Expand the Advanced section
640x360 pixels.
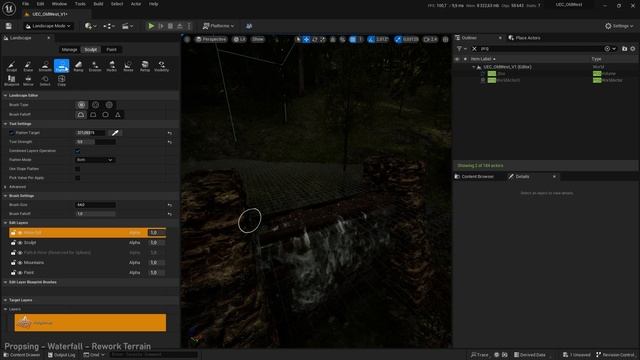pyautogui.click(x=5, y=187)
